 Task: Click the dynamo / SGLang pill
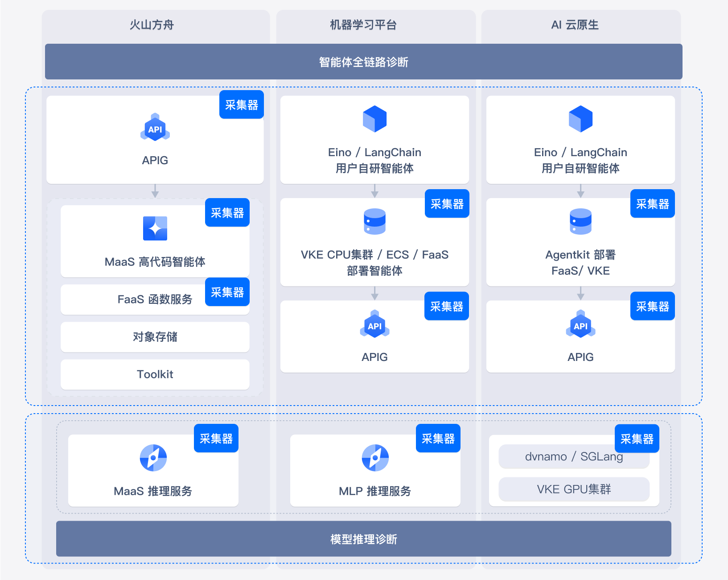coord(574,456)
